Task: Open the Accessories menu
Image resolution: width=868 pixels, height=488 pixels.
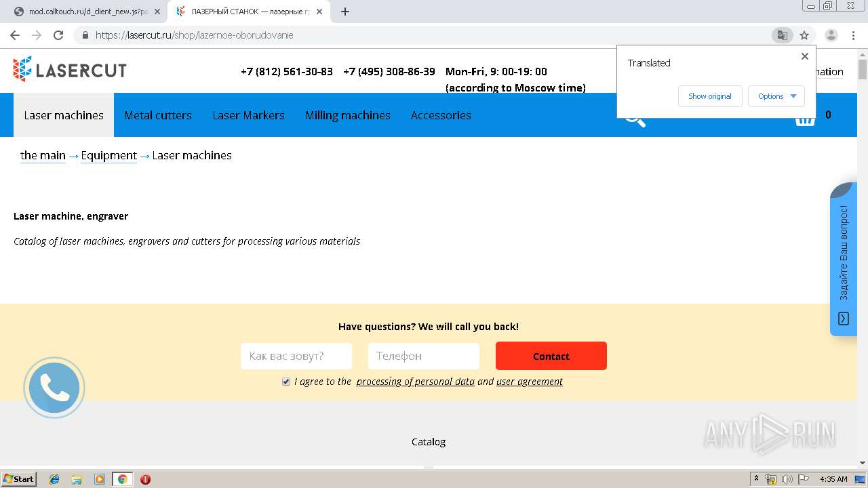Action: 441,115
